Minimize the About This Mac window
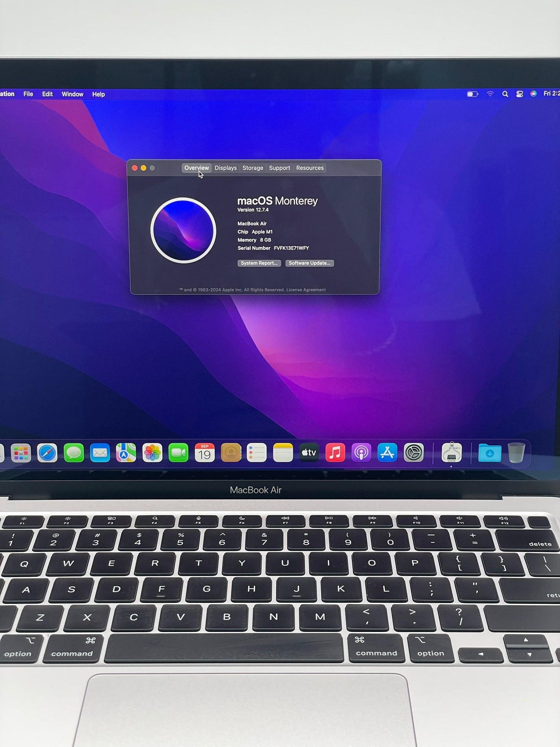The width and height of the screenshot is (560, 747). (x=143, y=168)
